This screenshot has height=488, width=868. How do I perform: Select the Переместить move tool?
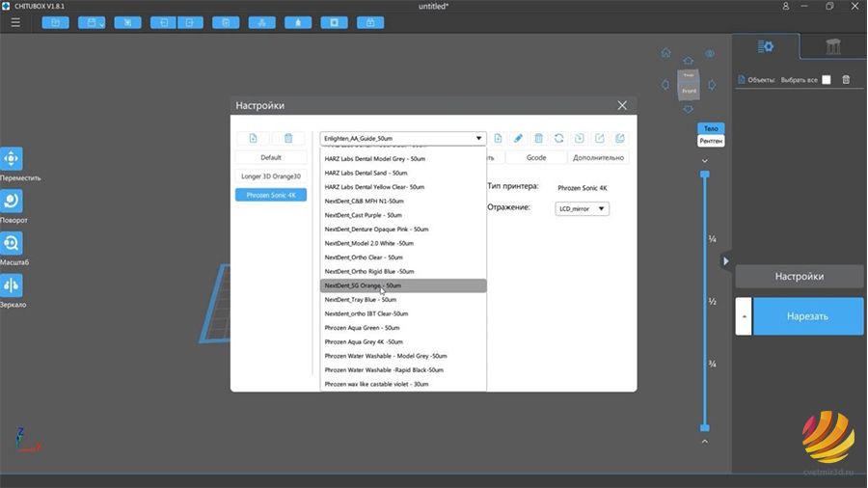click(12, 159)
